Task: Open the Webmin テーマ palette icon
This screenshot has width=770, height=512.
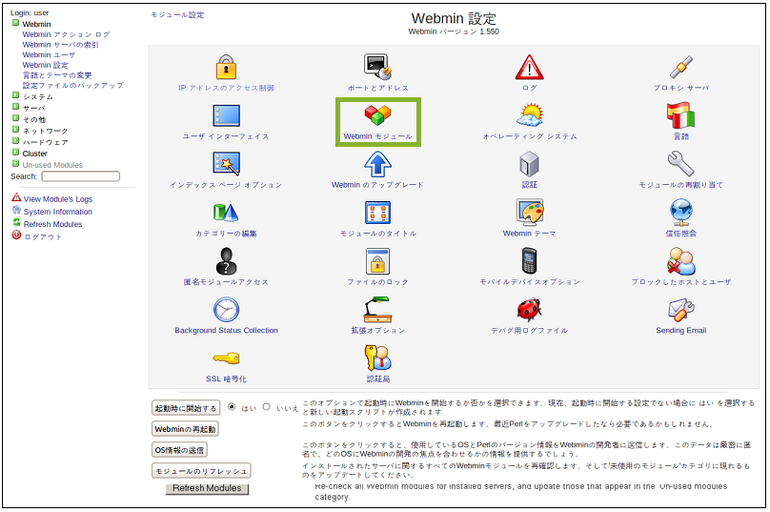Action: click(529, 212)
